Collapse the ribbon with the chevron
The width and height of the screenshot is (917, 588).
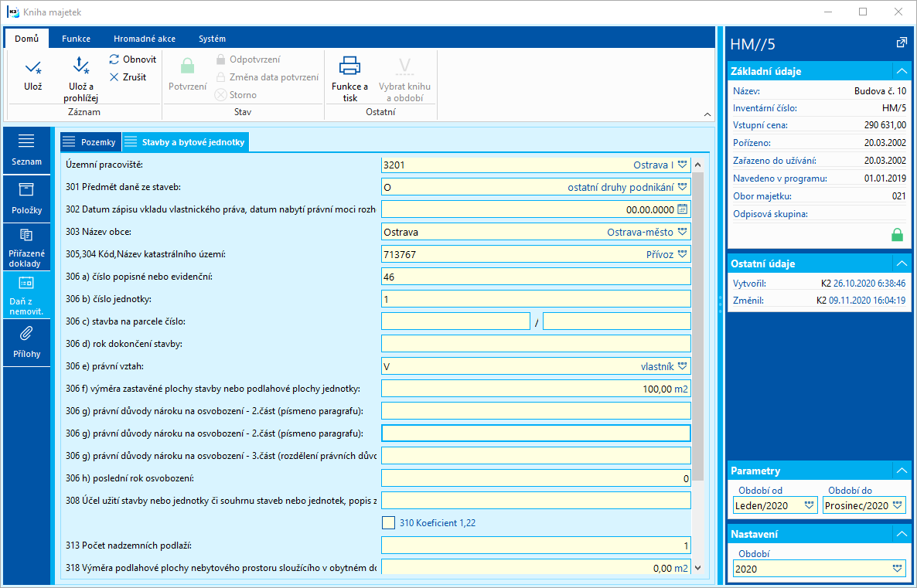click(707, 114)
